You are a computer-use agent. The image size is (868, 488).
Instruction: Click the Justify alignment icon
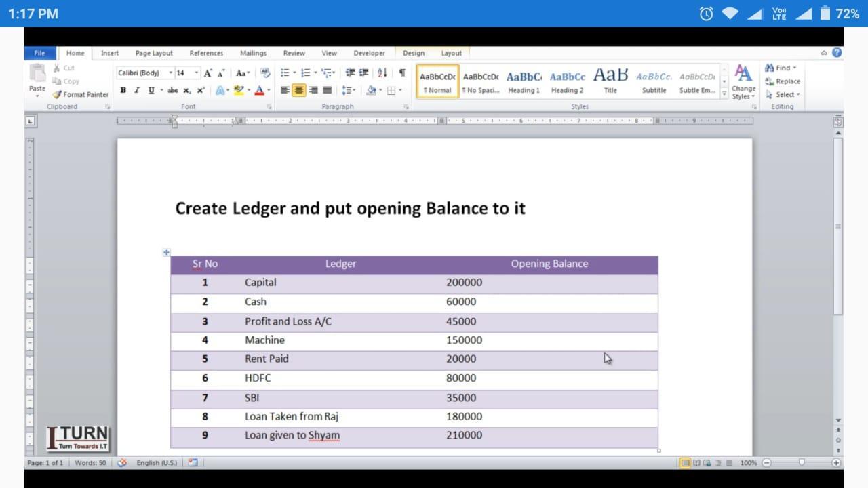[x=328, y=90]
